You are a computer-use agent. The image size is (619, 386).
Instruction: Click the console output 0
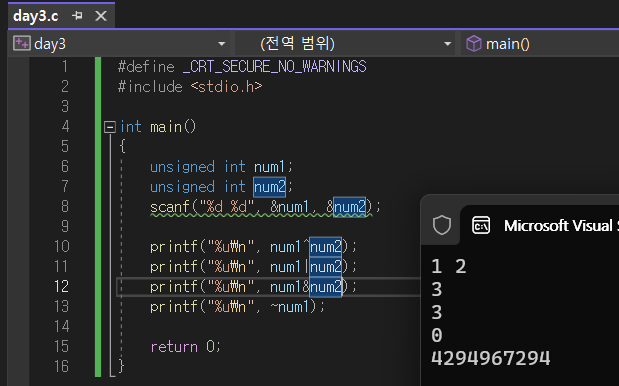437,335
